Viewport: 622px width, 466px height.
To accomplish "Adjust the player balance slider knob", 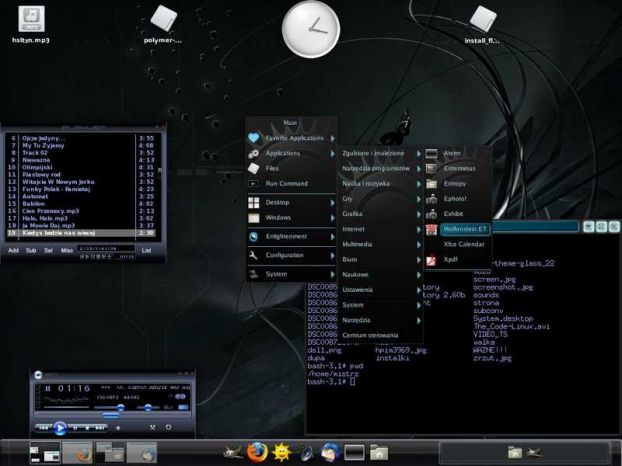I will pos(148,407).
